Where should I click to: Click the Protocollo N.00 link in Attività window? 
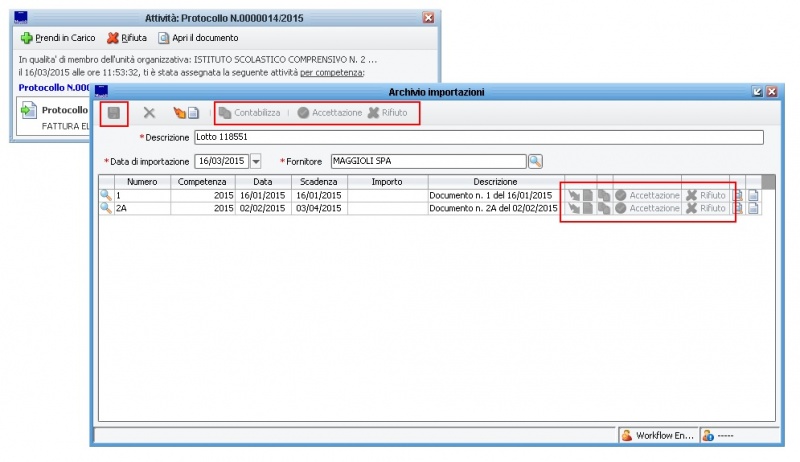coord(54,88)
